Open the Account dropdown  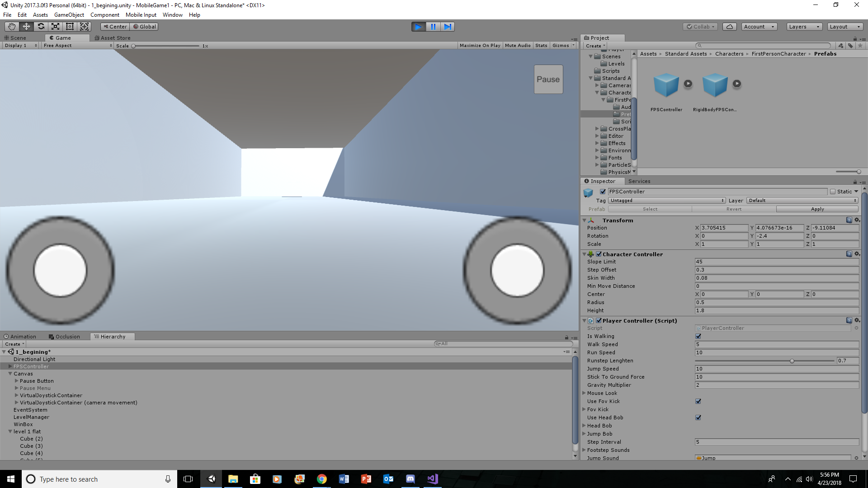coord(759,27)
